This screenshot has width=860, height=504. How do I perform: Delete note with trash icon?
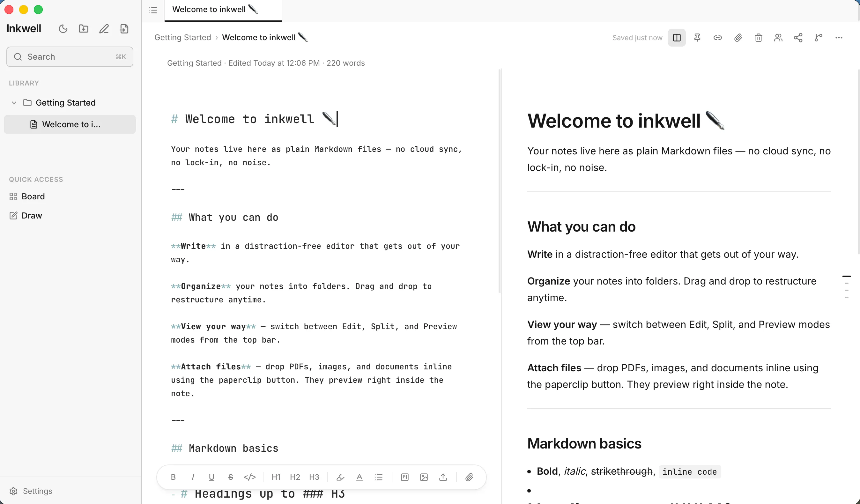pyautogui.click(x=758, y=38)
